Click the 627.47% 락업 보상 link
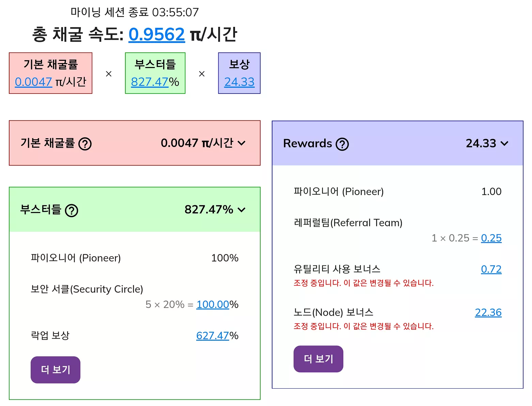The width and height of the screenshot is (532, 406). point(213,336)
